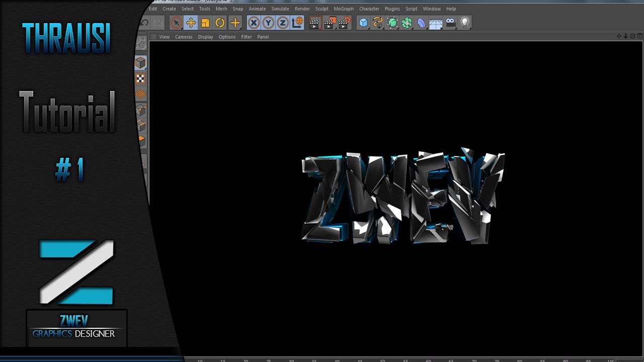Open the Animate menu
Image resolution: width=644 pixels, height=362 pixels.
257,9
